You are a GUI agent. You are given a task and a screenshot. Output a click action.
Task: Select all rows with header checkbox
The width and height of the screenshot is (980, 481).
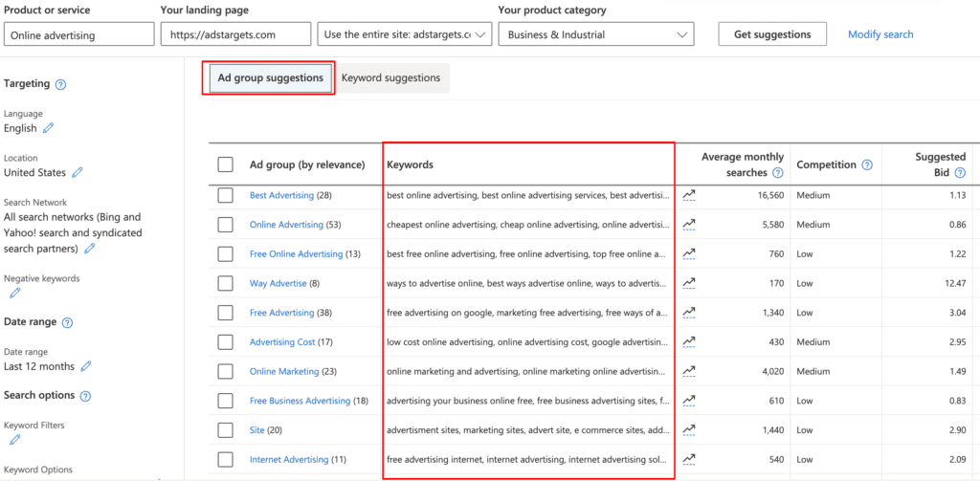(x=225, y=164)
